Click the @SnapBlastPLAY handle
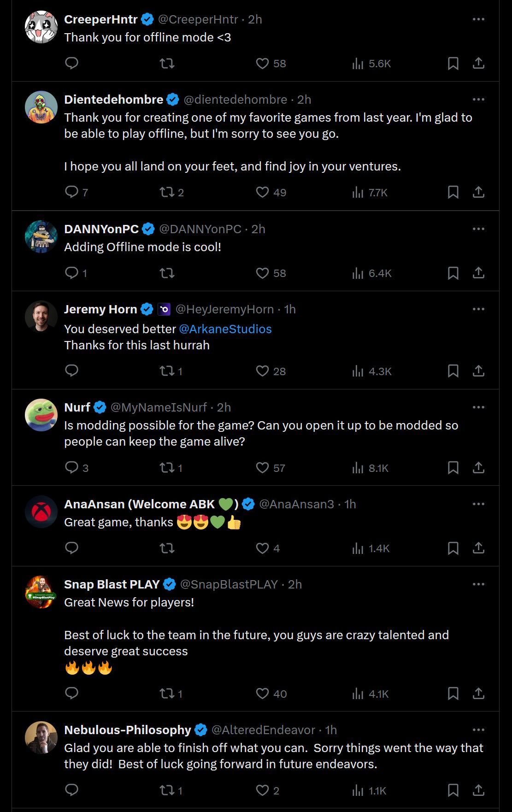Screen dimensions: 512x812 229,584
